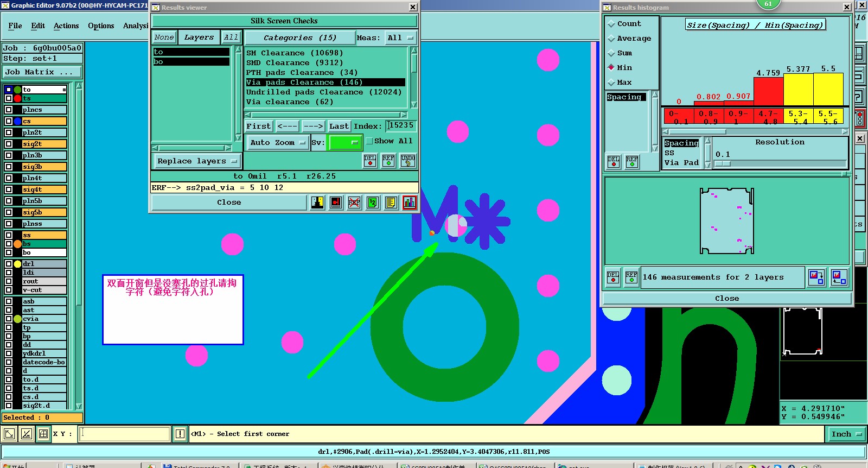Click the X Y coordinate input field

click(x=125, y=434)
